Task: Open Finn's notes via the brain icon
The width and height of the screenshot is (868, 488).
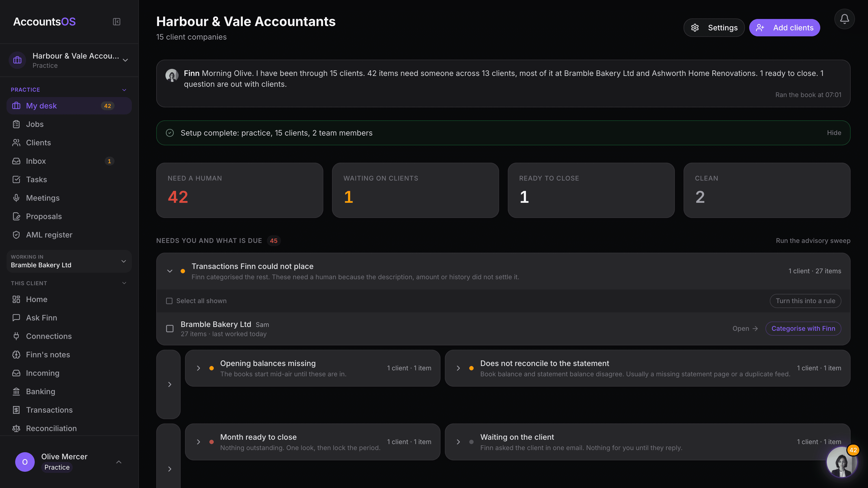Action: 16,355
